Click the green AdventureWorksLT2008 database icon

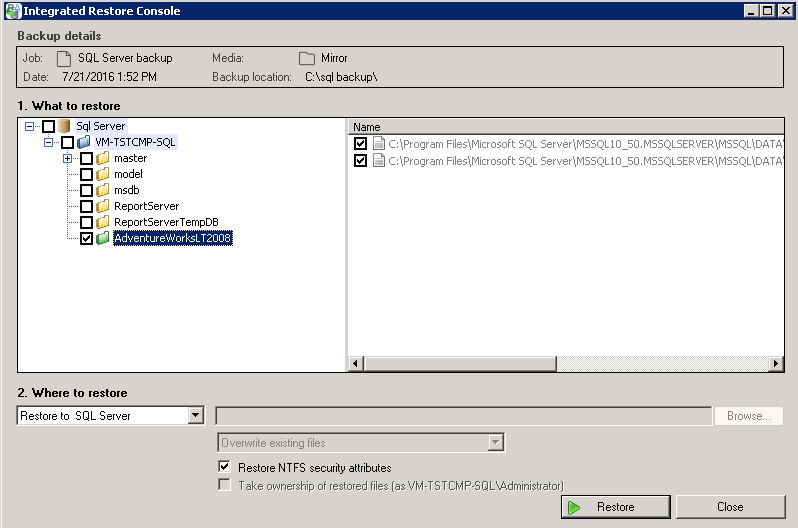103,238
